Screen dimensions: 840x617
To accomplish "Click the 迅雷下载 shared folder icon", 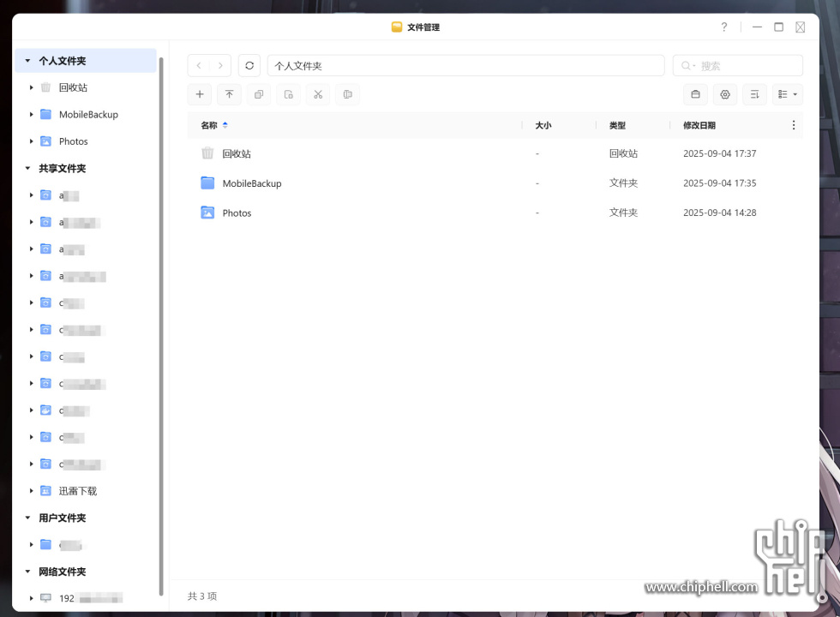I will [x=46, y=490].
